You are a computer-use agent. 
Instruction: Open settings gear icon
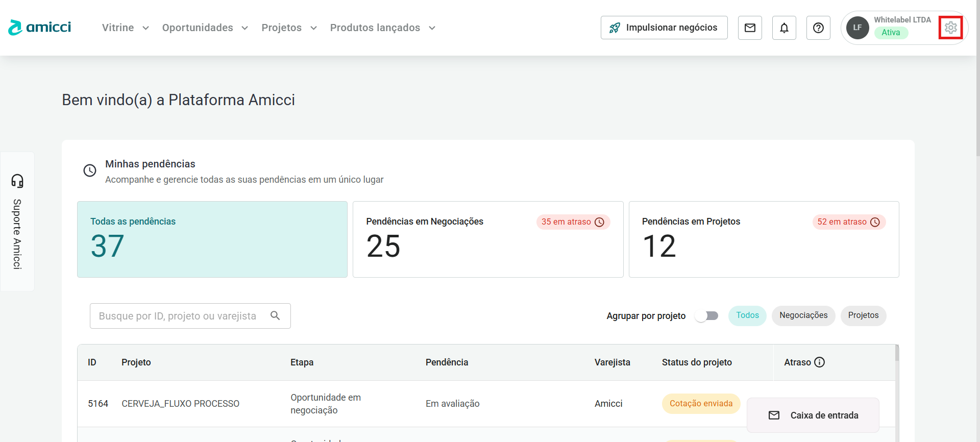pyautogui.click(x=950, y=28)
